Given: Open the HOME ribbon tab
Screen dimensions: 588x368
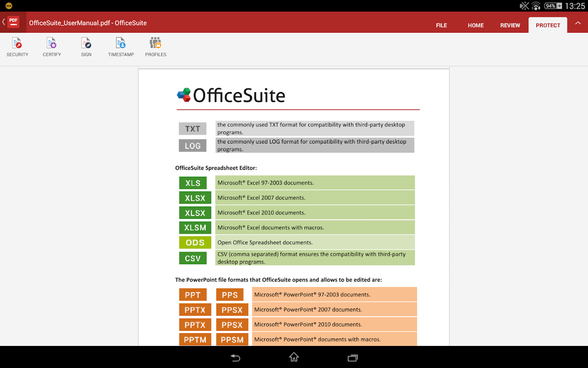Looking at the screenshot, I should pos(475,25).
